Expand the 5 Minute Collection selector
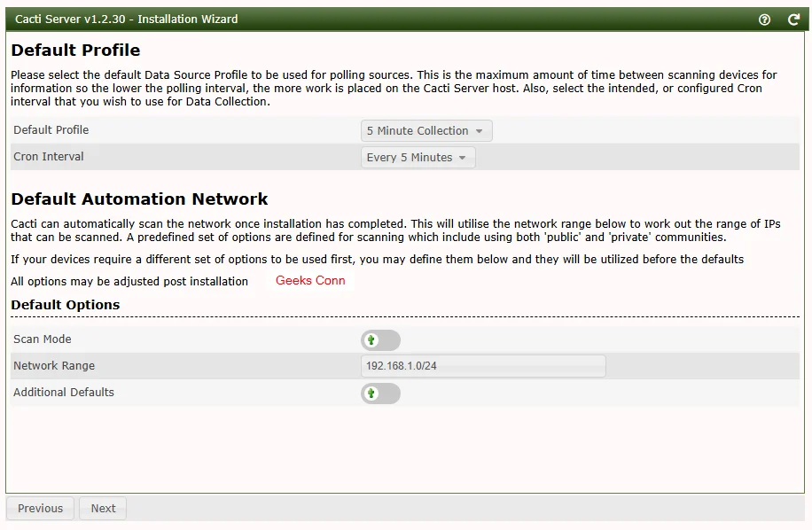The width and height of the screenshot is (812, 530). [426, 129]
